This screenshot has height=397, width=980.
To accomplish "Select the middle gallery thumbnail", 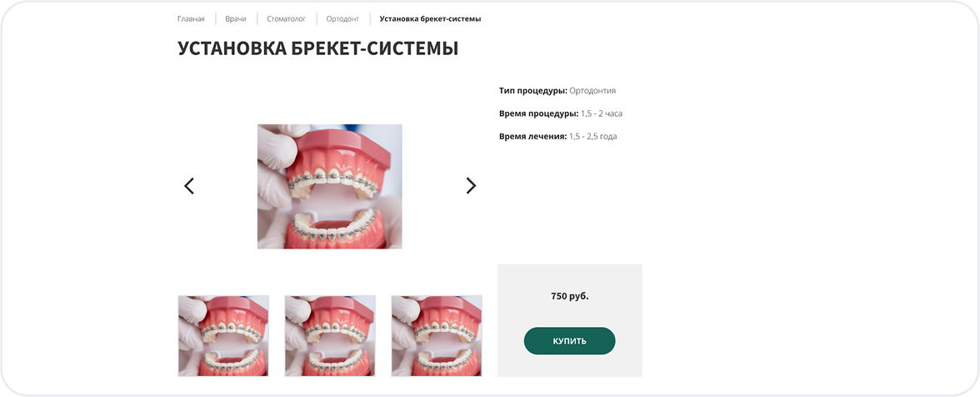I will (330, 336).
